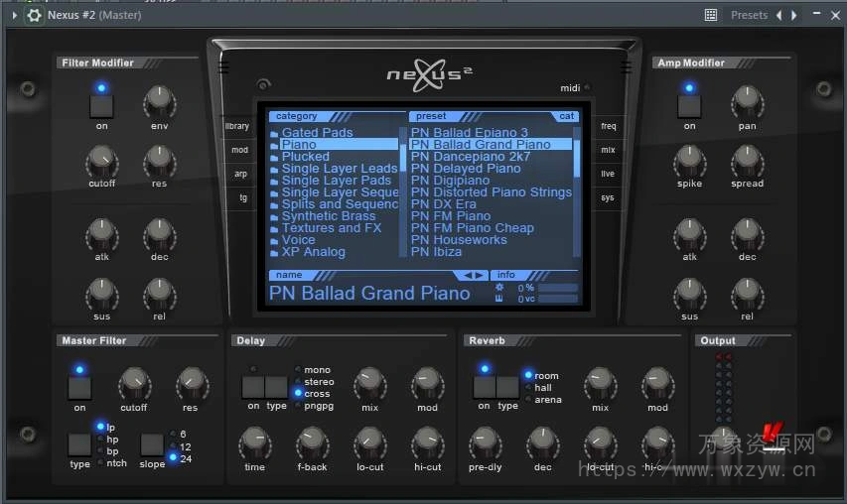Select the ntch filter type

(x=116, y=463)
